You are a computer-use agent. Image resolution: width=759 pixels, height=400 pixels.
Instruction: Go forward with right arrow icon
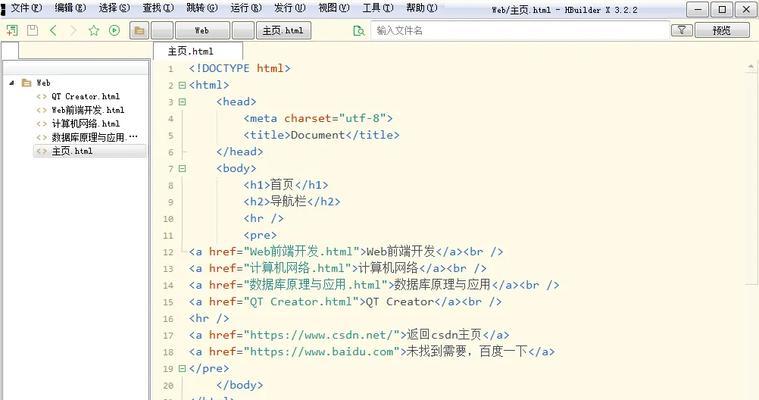click(x=74, y=31)
